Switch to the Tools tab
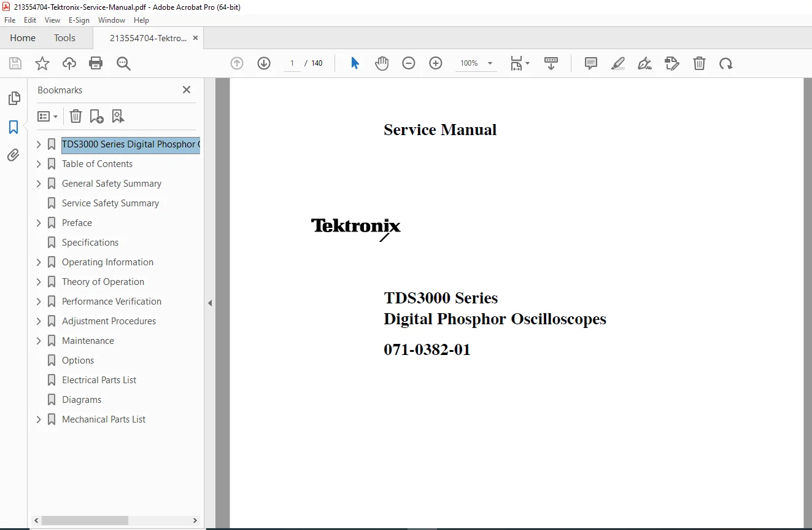This screenshot has height=530, width=812. tap(64, 38)
